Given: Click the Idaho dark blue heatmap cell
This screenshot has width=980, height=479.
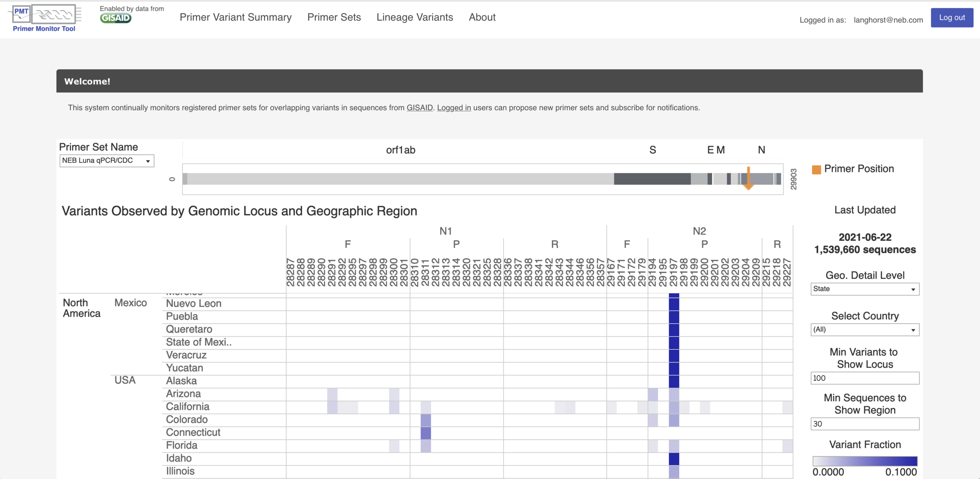Looking at the screenshot, I should pyautogui.click(x=674, y=459).
